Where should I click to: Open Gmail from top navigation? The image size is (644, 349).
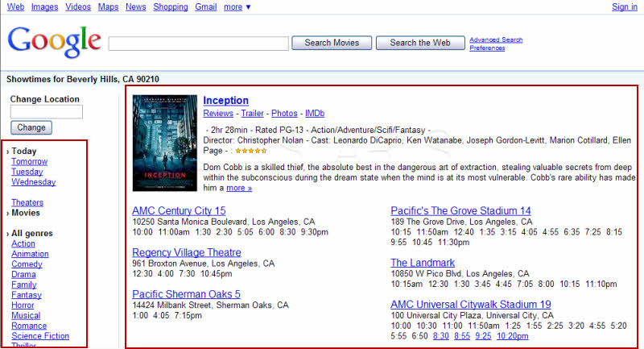coord(206,7)
